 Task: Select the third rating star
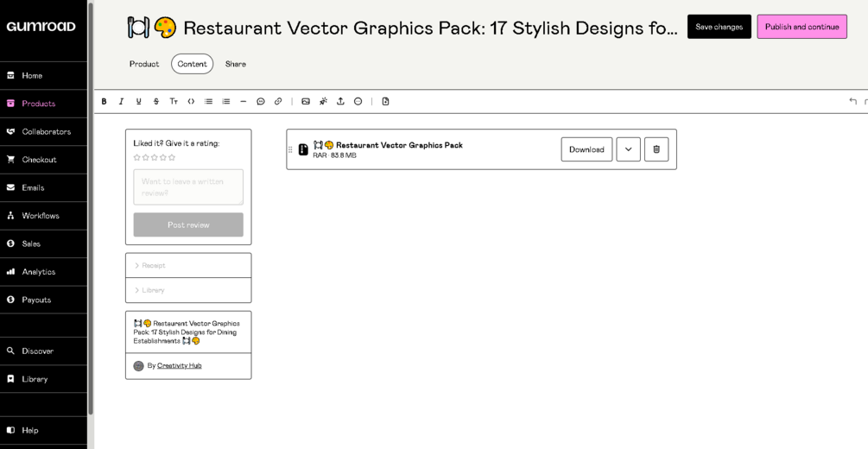point(155,157)
